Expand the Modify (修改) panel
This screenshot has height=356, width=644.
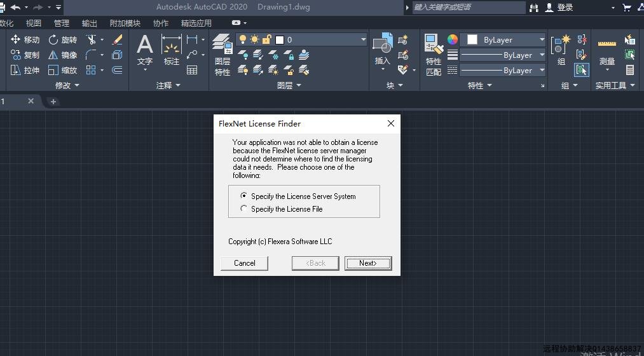(67, 85)
